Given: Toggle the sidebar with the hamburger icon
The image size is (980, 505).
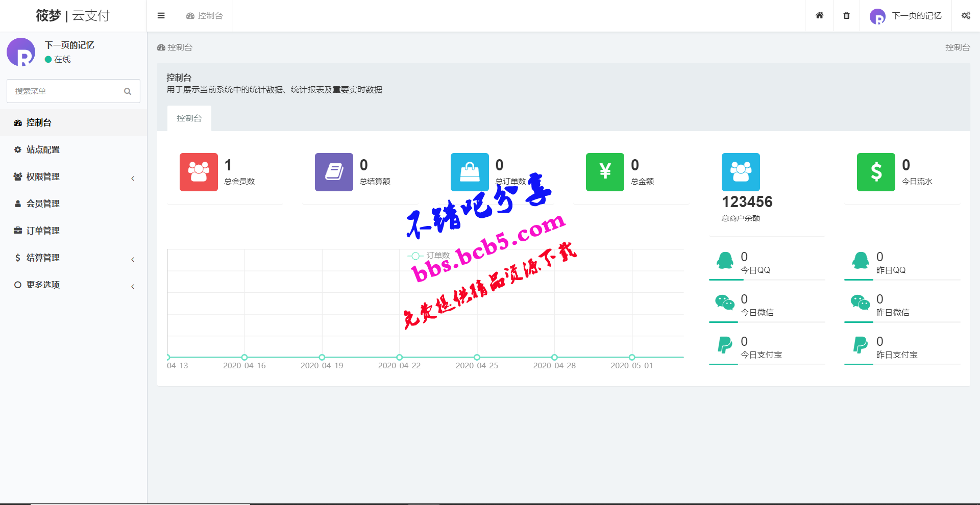Looking at the screenshot, I should tap(161, 16).
